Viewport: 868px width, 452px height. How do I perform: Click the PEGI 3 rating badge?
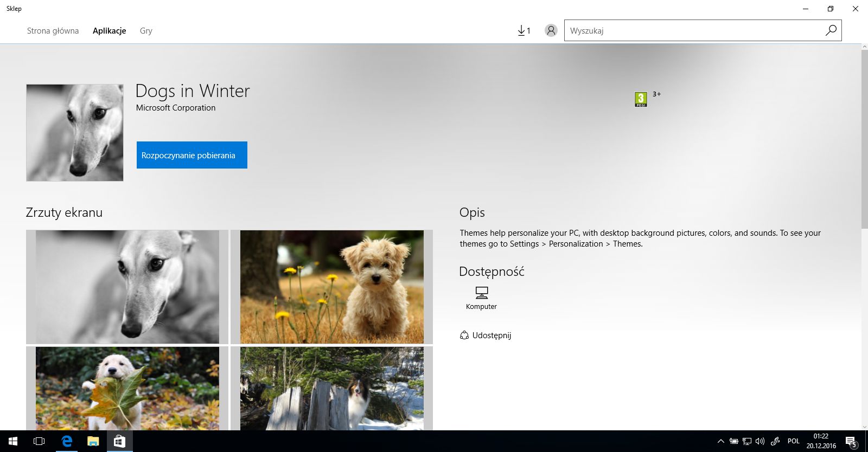pyautogui.click(x=641, y=99)
